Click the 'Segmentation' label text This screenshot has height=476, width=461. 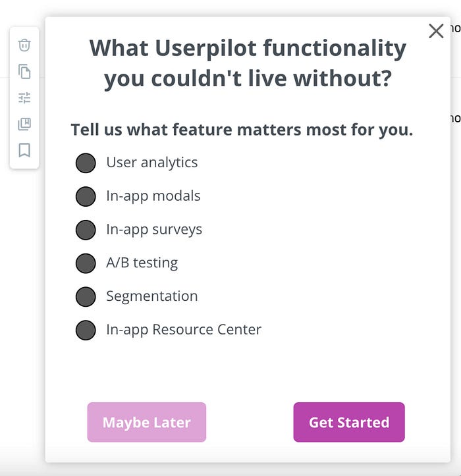coord(151,296)
